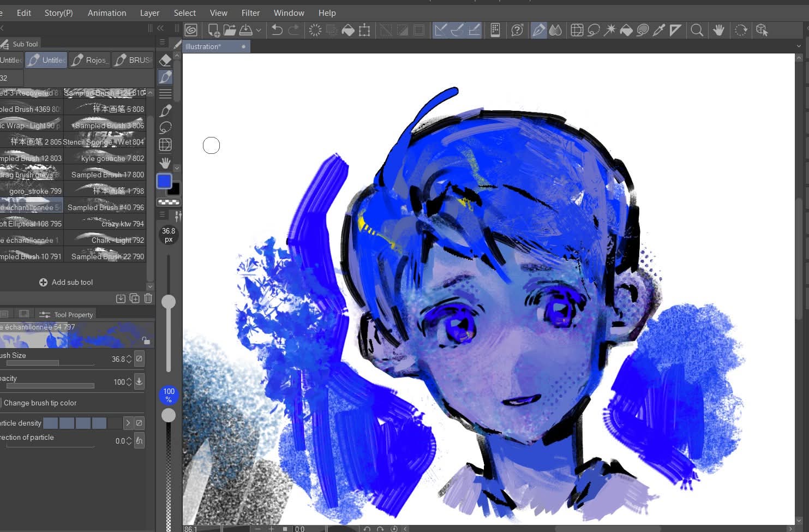
Task: Toggle Brush Size dynamics settings button
Action: pyautogui.click(x=140, y=358)
